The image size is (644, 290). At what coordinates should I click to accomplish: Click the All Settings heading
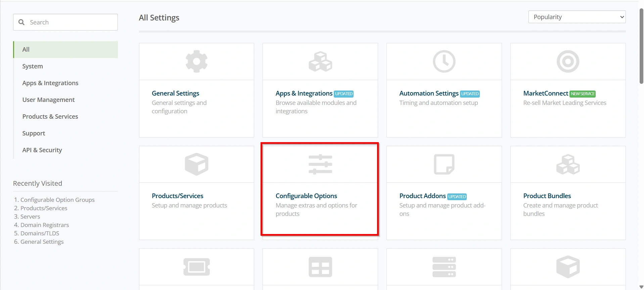click(159, 18)
